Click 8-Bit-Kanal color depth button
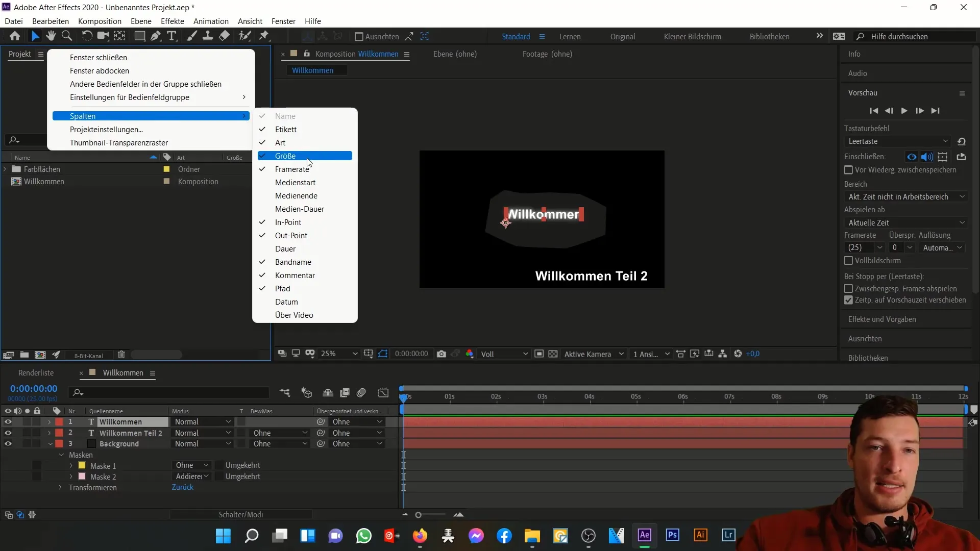 pyautogui.click(x=88, y=356)
